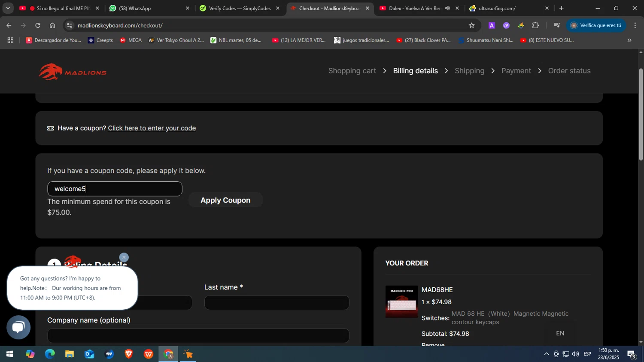Open the Descargador de You... bookmark

tap(53, 40)
